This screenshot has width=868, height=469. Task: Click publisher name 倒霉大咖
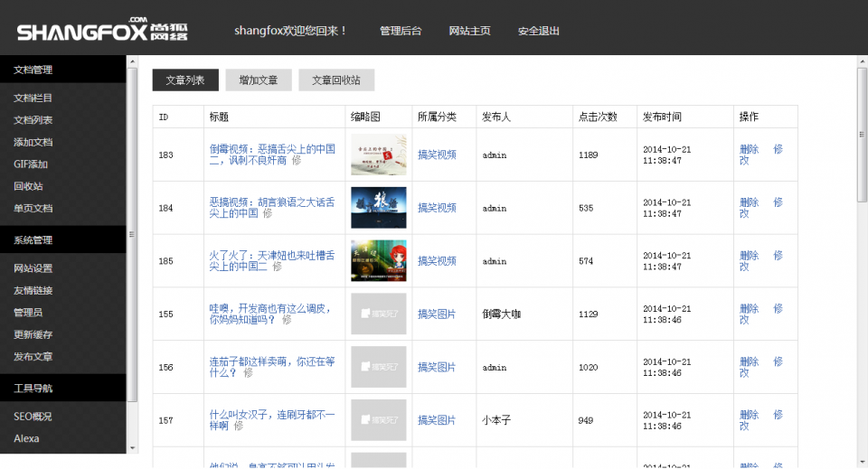[502, 314]
